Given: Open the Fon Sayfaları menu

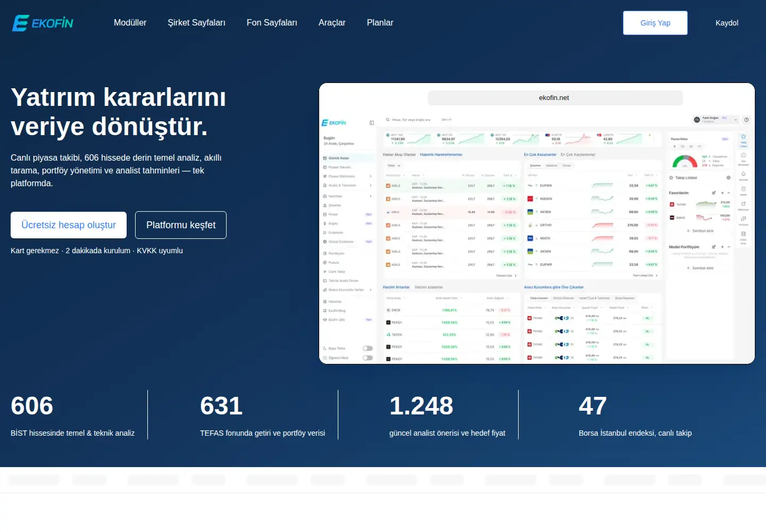Looking at the screenshot, I should click(272, 23).
